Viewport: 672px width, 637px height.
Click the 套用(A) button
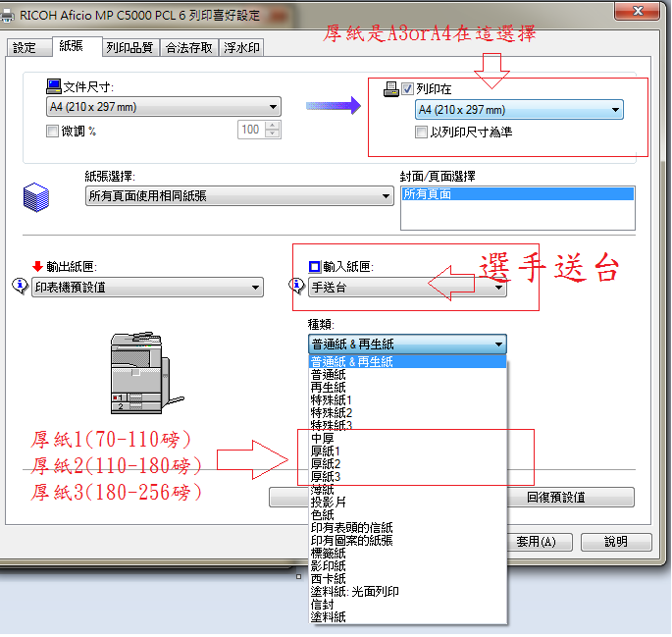click(540, 542)
